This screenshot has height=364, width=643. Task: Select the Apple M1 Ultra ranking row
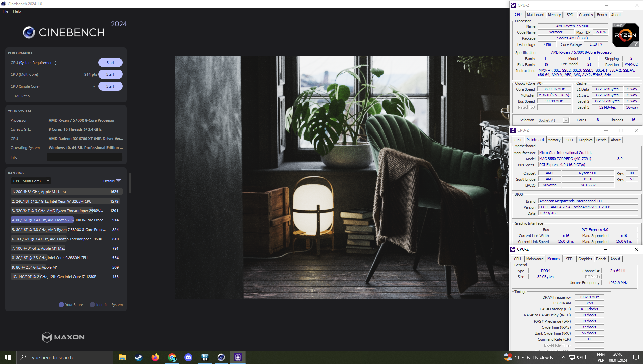tap(66, 192)
